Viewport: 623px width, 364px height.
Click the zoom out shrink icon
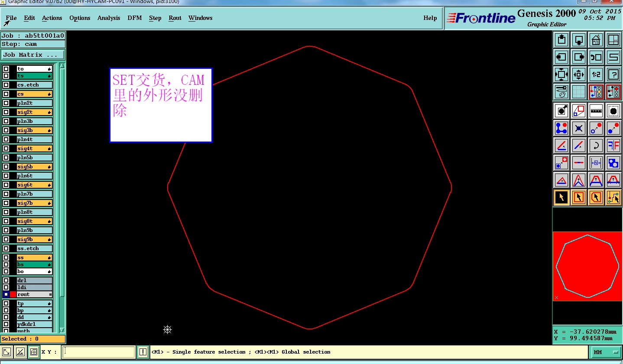[x=579, y=74]
